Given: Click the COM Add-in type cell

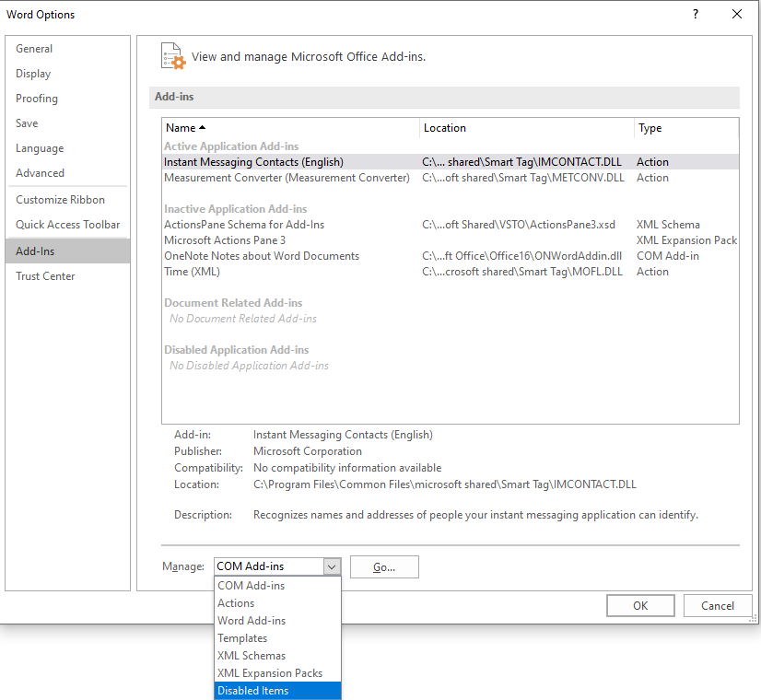Looking at the screenshot, I should coord(667,256).
